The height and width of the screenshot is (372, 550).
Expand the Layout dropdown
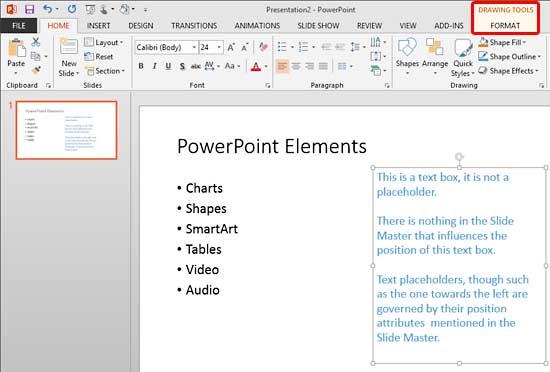click(x=104, y=42)
